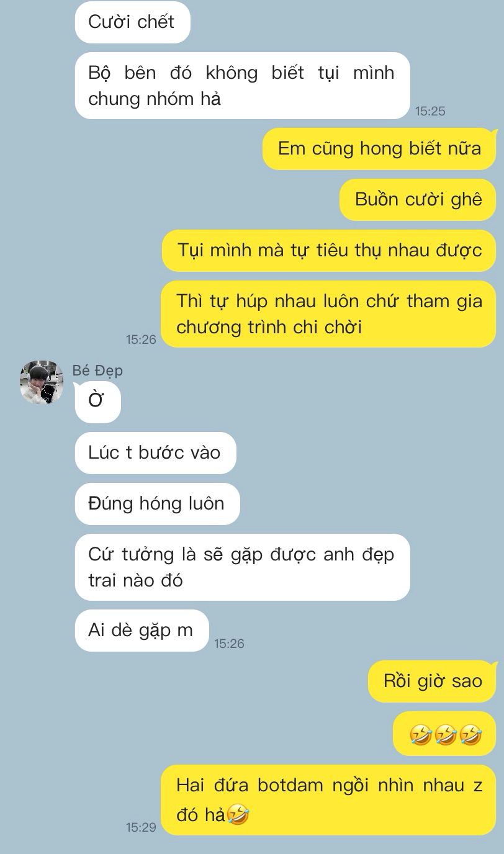
Task: Open Bé Đẹp's profile avatar
Action: click(41, 382)
